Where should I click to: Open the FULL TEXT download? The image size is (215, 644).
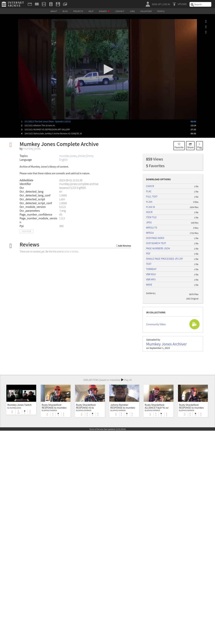tap(152, 196)
